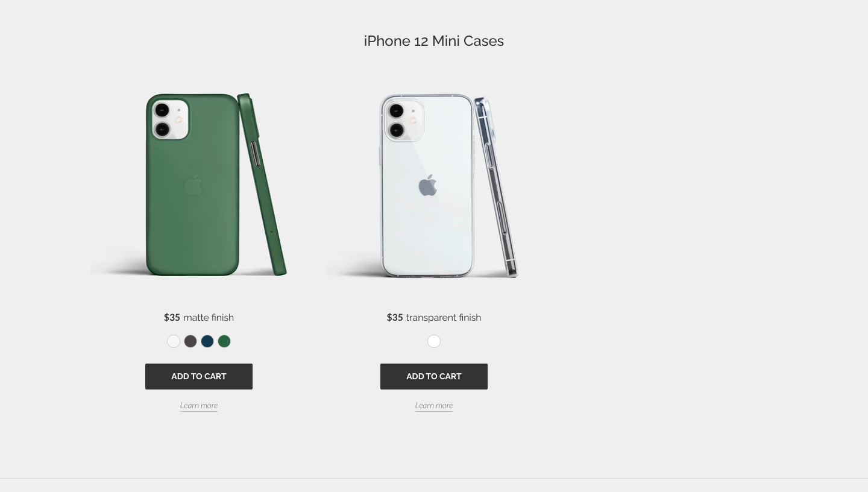Image resolution: width=868 pixels, height=492 pixels.
Task: Click the transparent case back view
Action: pyautogui.click(x=427, y=186)
